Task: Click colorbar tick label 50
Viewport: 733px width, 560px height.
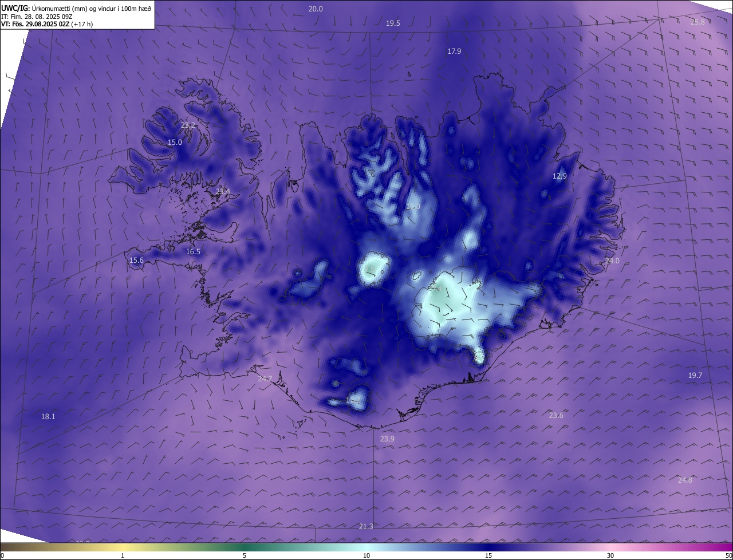Action: (x=728, y=555)
